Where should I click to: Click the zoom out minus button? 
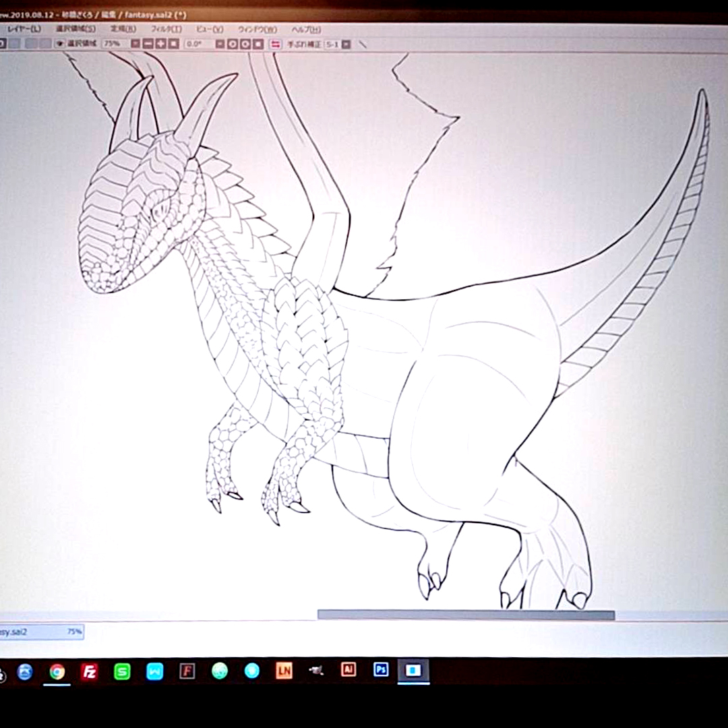tap(148, 44)
